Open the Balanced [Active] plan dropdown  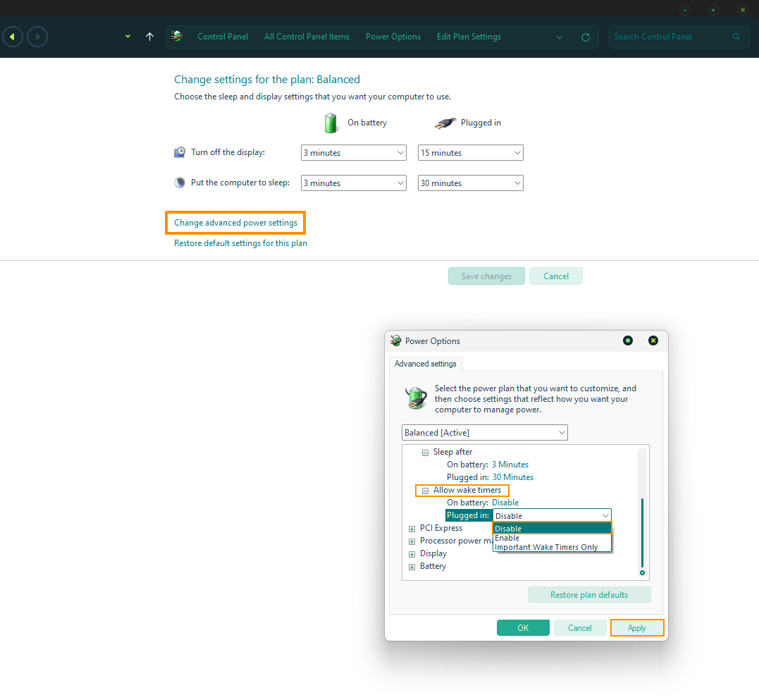click(485, 433)
